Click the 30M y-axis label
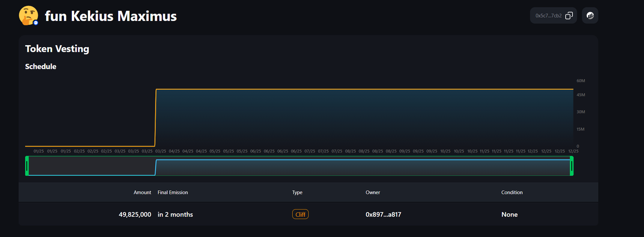 tap(581, 112)
